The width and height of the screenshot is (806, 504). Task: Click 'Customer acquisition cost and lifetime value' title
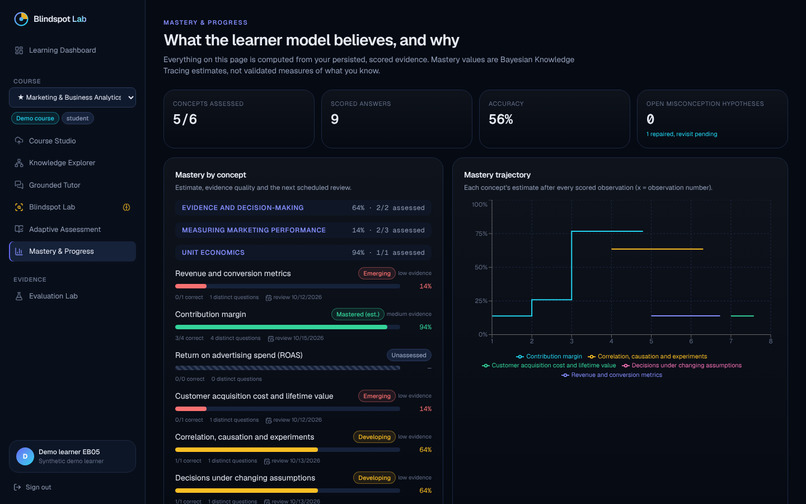(x=254, y=396)
